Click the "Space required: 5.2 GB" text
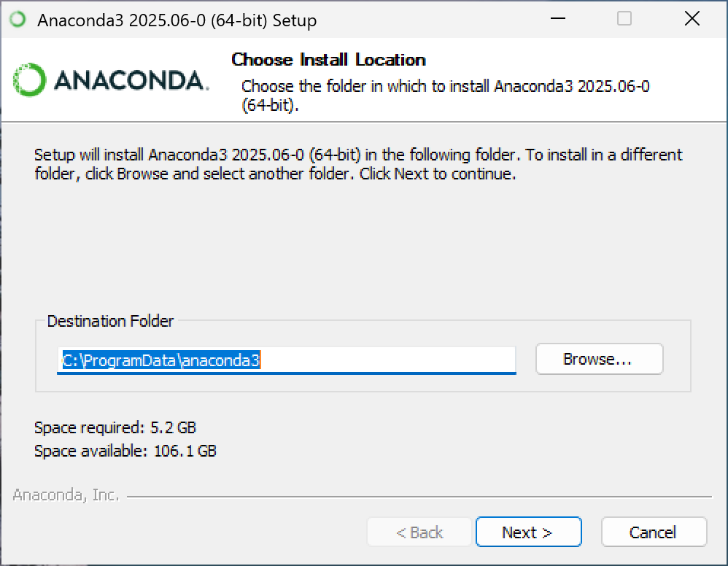This screenshot has width=728, height=566. click(115, 427)
